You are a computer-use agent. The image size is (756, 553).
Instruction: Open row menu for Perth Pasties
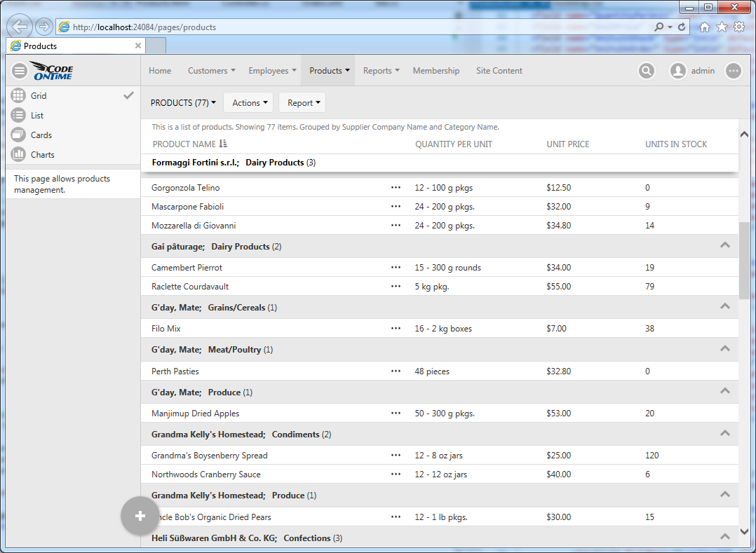click(396, 371)
